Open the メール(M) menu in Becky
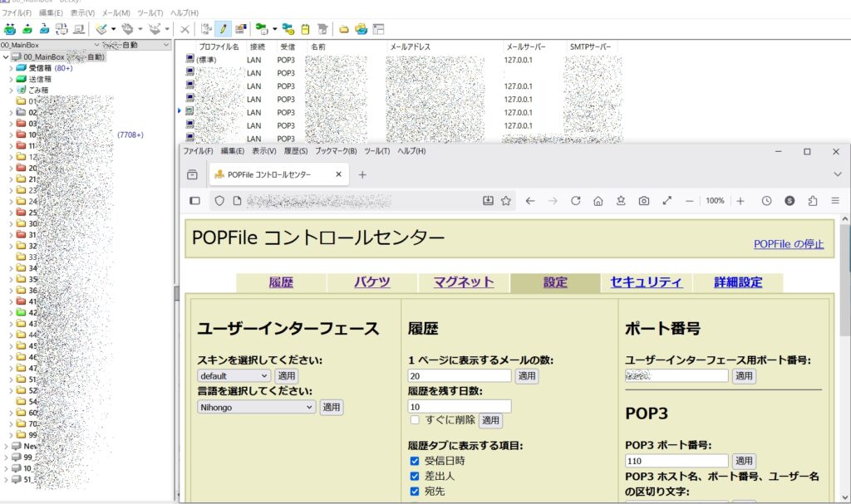This screenshot has height=504, width=851. (x=116, y=13)
